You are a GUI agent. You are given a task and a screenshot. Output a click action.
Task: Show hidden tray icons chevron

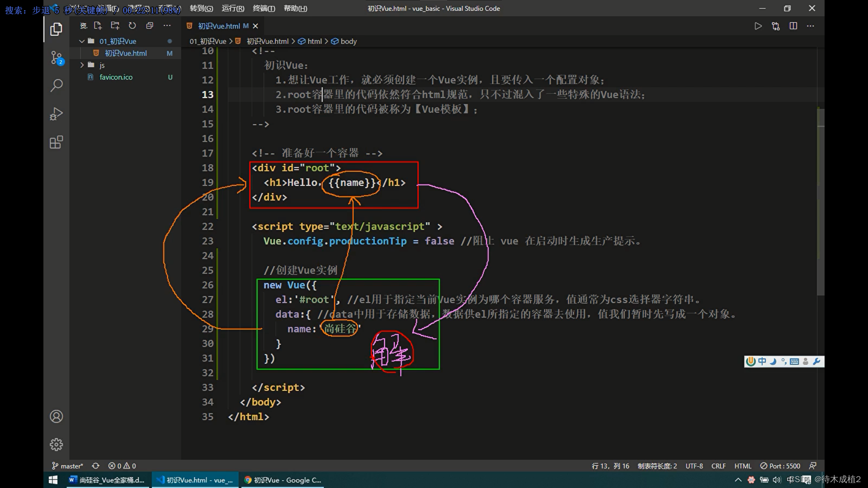click(738, 480)
